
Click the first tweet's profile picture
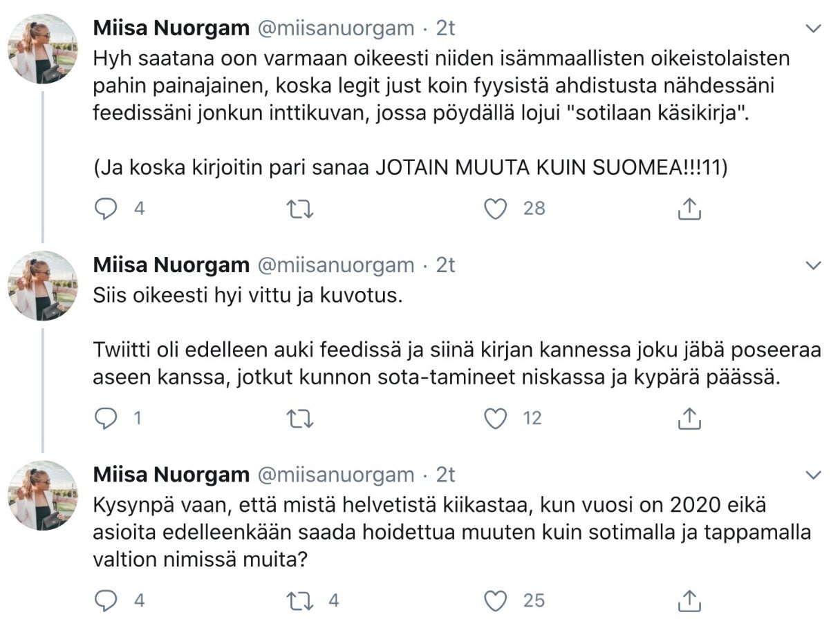click(43, 48)
